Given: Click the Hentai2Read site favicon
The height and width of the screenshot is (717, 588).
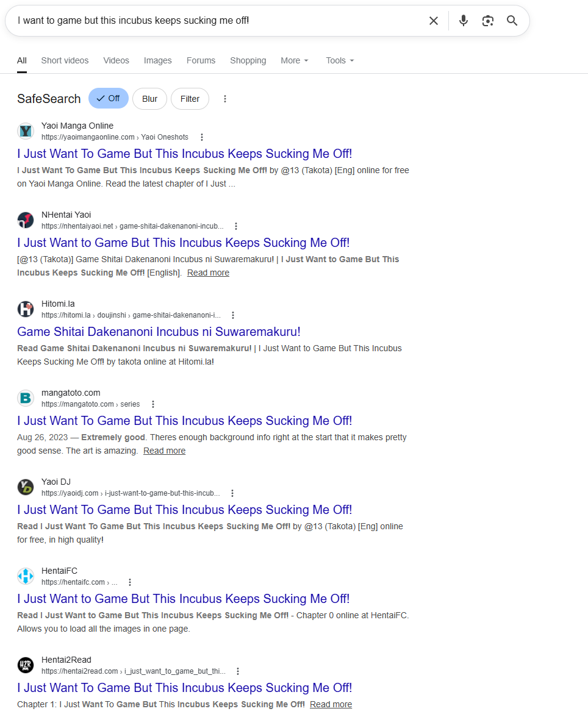Looking at the screenshot, I should [x=26, y=665].
